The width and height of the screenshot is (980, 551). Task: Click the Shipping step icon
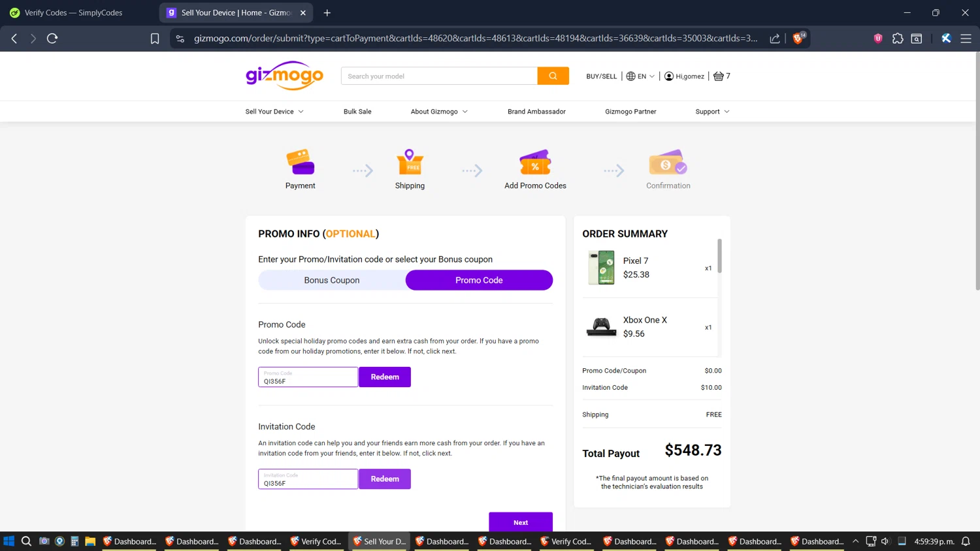pos(410,162)
